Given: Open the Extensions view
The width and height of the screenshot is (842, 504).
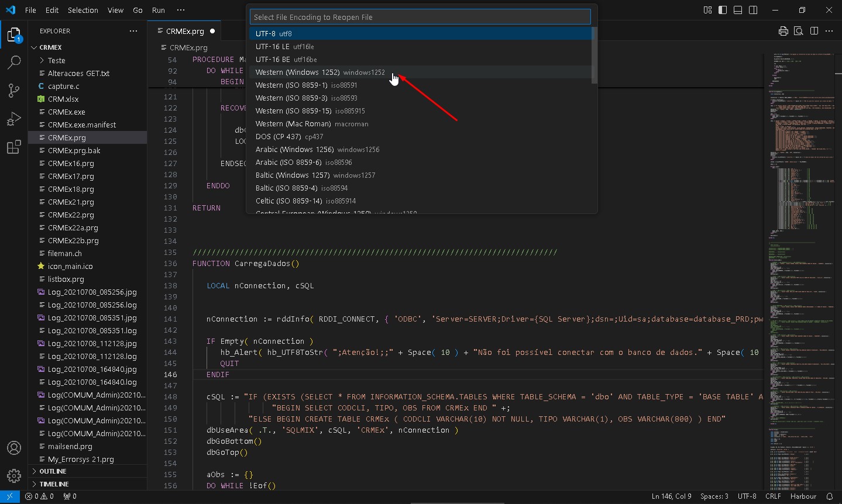Looking at the screenshot, I should (14, 147).
